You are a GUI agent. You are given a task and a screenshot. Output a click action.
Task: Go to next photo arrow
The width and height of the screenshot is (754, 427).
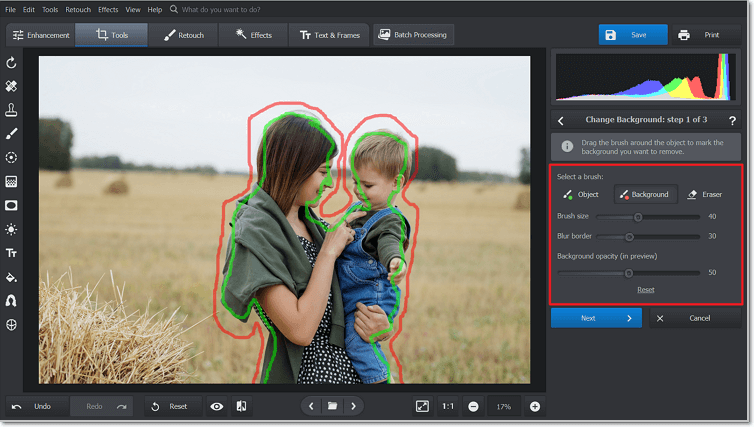click(353, 406)
